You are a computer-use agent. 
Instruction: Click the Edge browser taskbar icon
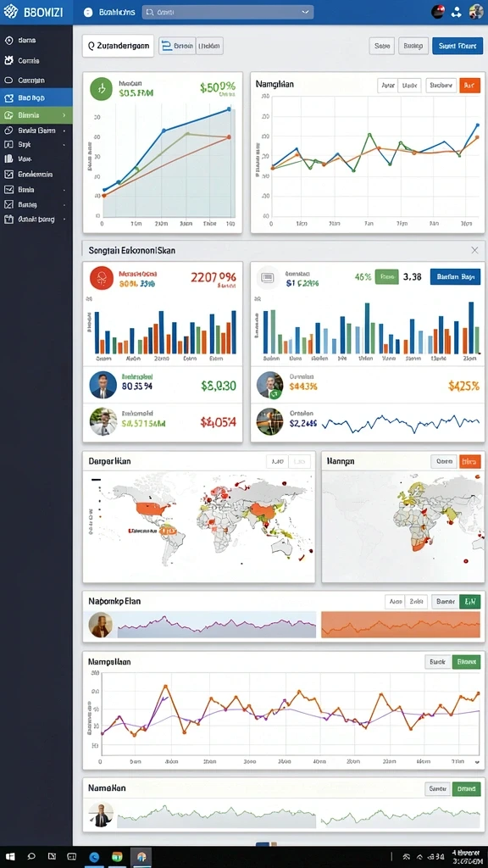coord(95,857)
